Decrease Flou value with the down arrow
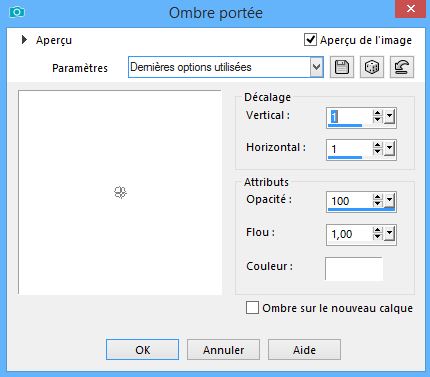Screen dimensions: 430x377 coord(377,237)
